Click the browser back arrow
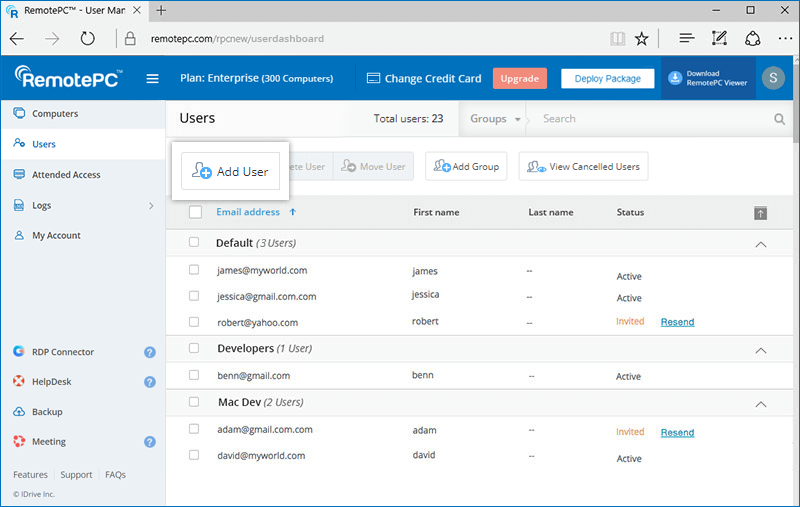The height and width of the screenshot is (507, 800). [17, 39]
